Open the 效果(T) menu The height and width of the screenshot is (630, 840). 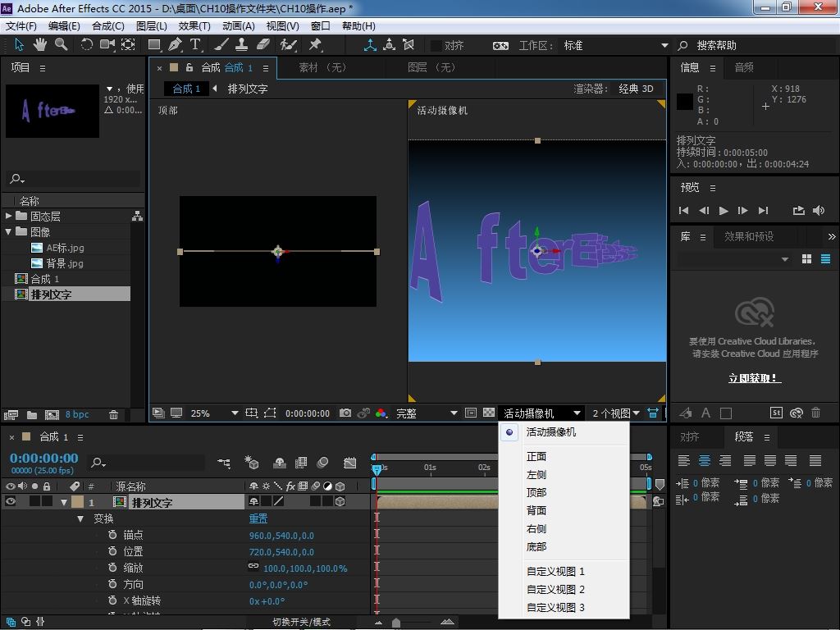coord(194,26)
